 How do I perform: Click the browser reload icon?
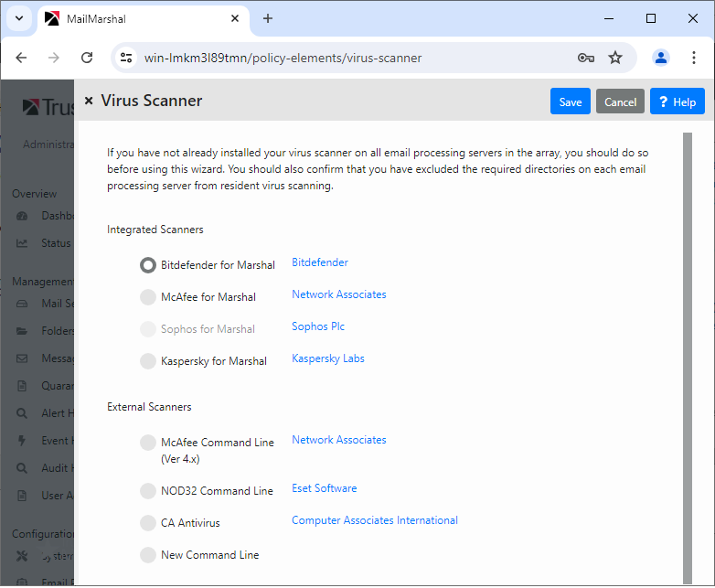pos(87,58)
